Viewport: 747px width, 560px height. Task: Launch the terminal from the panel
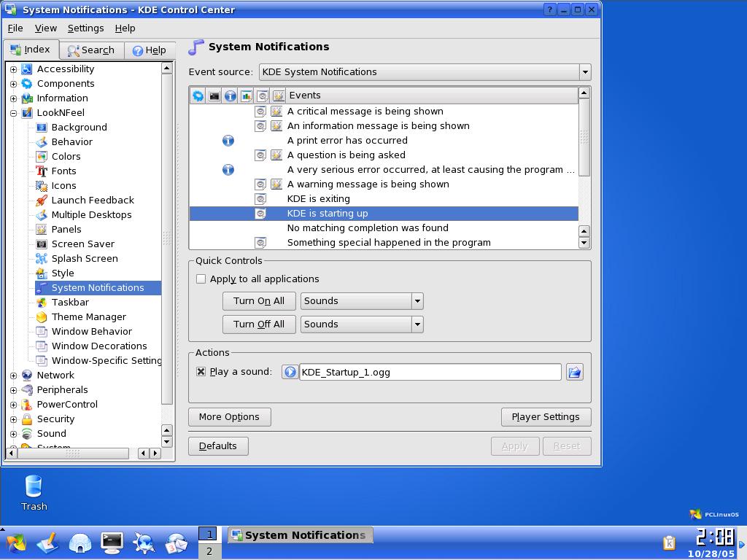[x=112, y=542]
